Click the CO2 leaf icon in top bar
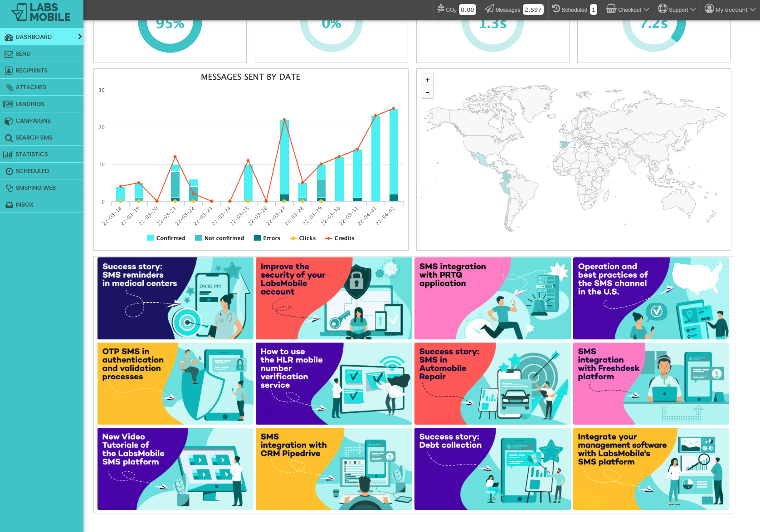The width and height of the screenshot is (760, 532). pos(440,9)
